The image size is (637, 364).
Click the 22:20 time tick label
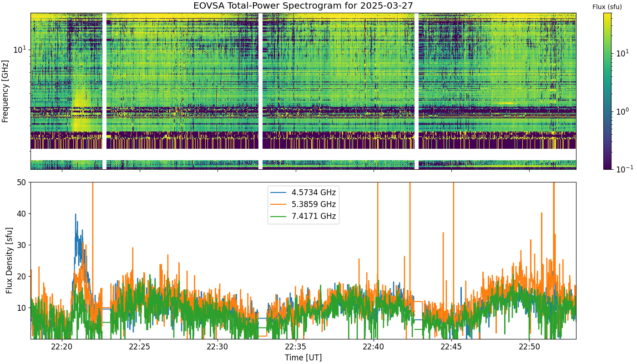(62, 346)
